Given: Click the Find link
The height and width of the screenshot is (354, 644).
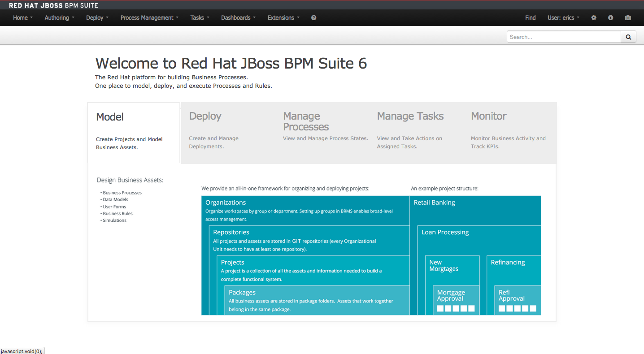Looking at the screenshot, I should pyautogui.click(x=530, y=17).
